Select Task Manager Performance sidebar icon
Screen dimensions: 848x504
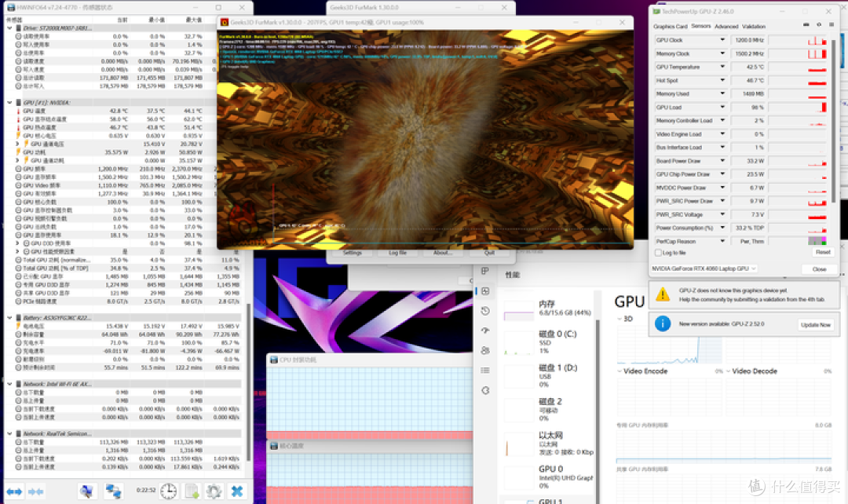click(x=485, y=291)
